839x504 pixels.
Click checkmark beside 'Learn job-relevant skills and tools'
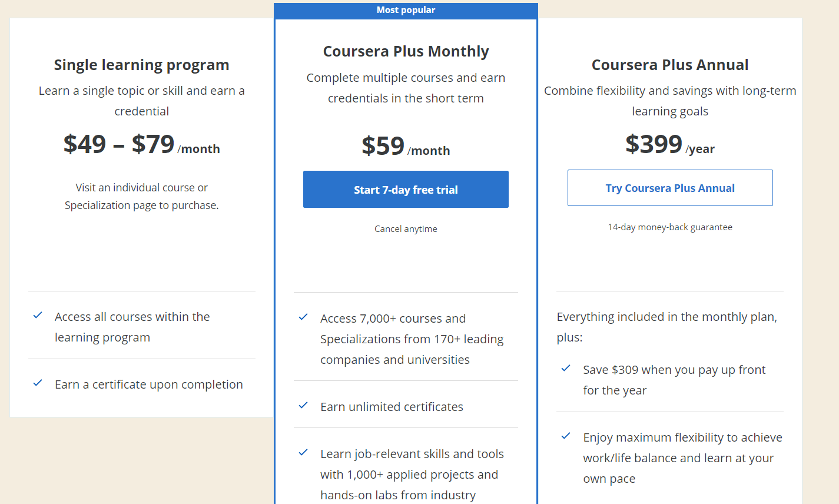pyautogui.click(x=303, y=453)
